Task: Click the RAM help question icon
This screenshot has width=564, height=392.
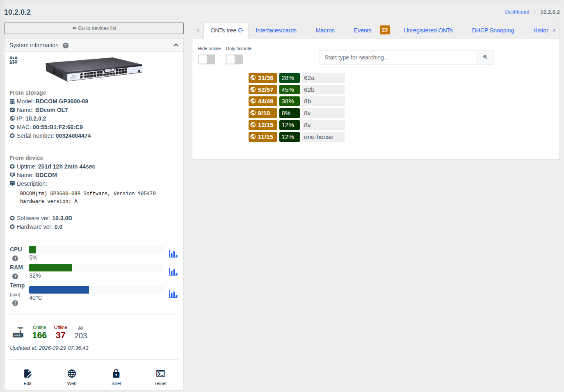Action: pyautogui.click(x=15, y=276)
